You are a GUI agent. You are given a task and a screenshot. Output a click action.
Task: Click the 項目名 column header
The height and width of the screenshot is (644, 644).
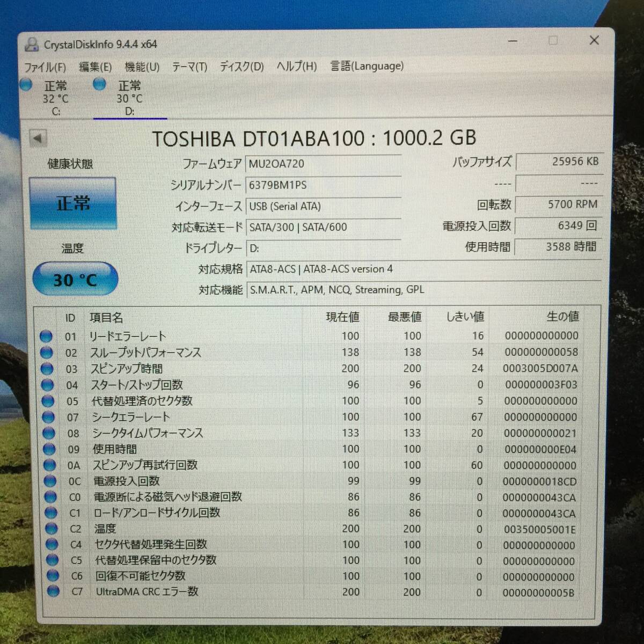pyautogui.click(x=106, y=318)
